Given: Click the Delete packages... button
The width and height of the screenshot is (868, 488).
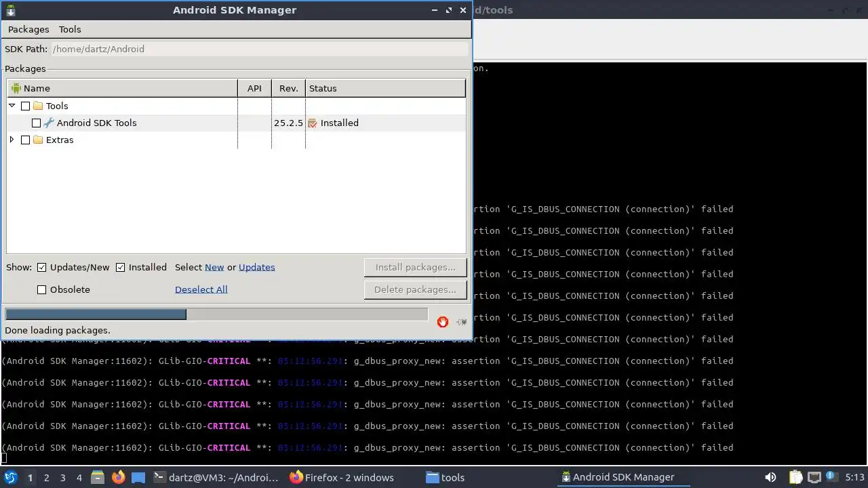Looking at the screenshot, I should click(x=415, y=289).
